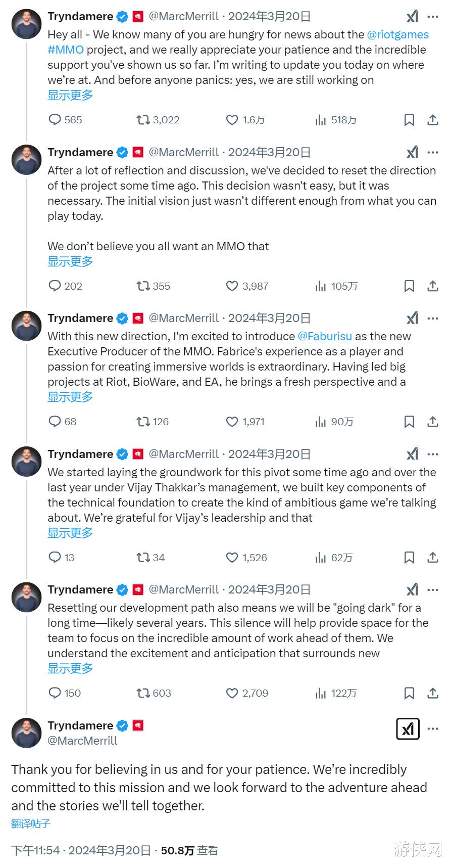The width and height of the screenshot is (451, 868).
Task: Open the #MMO hashtag
Action: pos(66,50)
